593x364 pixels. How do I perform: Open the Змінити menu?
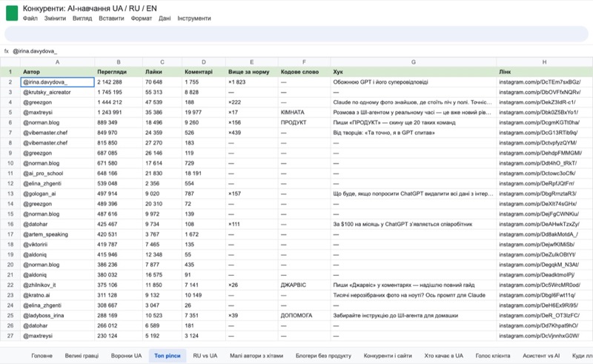(x=55, y=18)
